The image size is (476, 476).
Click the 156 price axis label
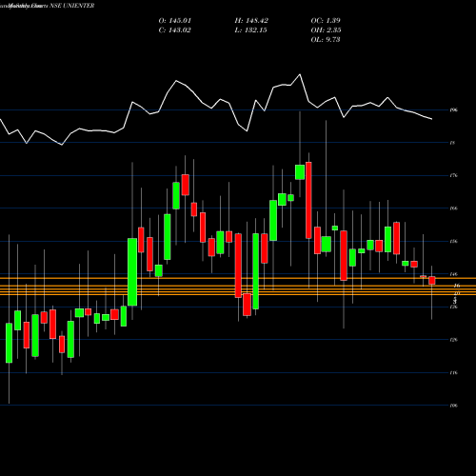click(454, 242)
